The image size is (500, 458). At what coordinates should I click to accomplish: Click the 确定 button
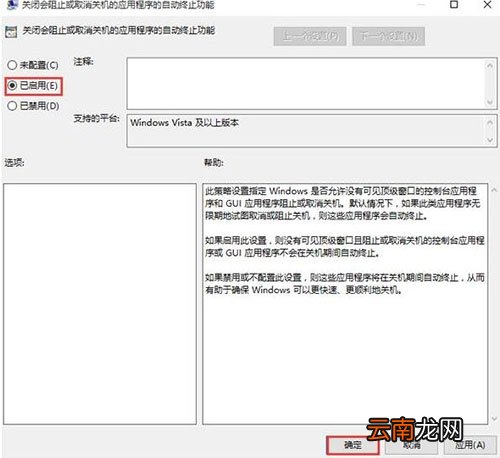point(353,445)
